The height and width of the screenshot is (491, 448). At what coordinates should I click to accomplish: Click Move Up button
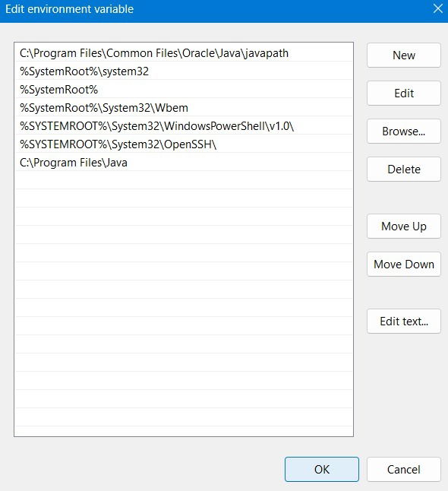[403, 226]
